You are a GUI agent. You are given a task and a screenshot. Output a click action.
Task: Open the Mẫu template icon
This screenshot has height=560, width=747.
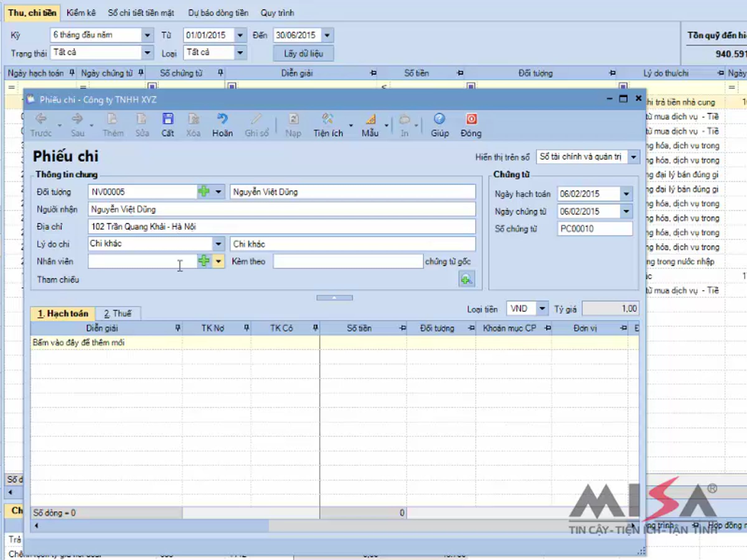tap(370, 119)
